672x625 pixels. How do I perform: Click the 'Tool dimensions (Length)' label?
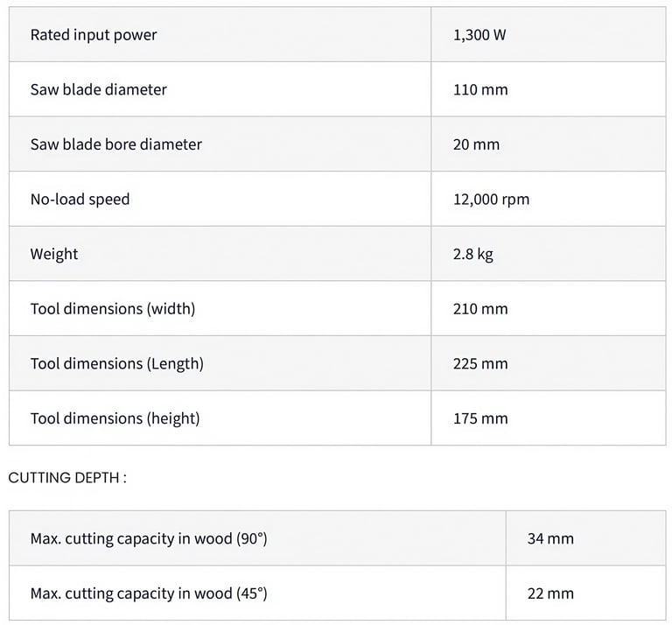click(x=116, y=363)
